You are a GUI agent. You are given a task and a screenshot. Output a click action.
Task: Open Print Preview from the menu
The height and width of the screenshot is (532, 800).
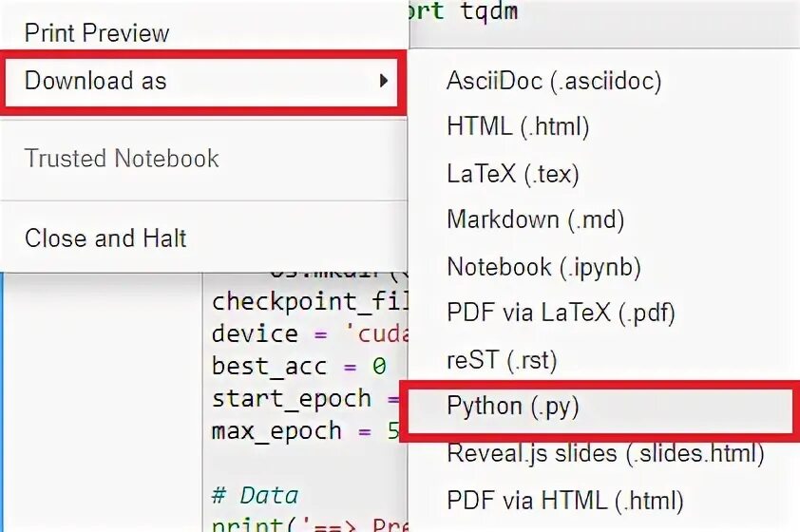96,33
